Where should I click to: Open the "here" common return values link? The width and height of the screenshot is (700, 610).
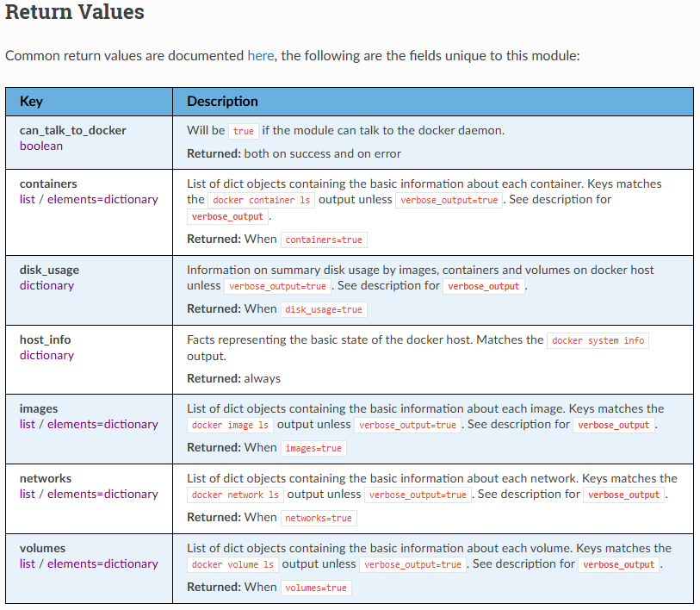coord(260,56)
